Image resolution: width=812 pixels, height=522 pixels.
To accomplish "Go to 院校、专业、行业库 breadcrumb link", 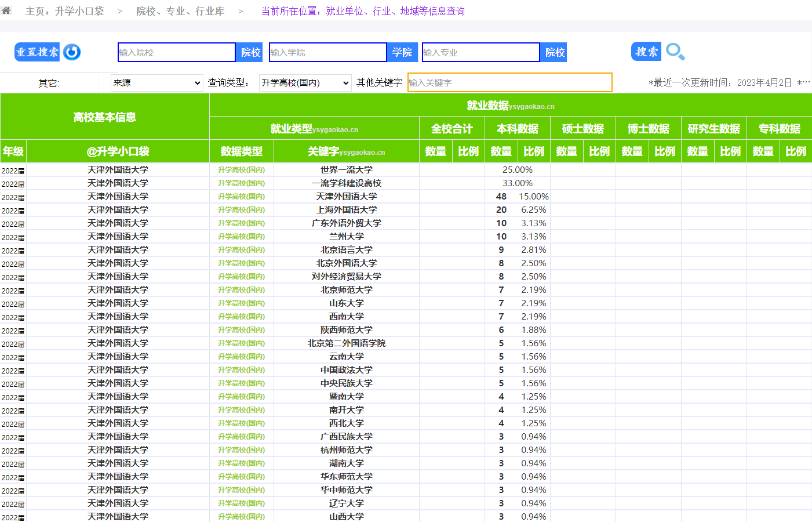I will [180, 11].
